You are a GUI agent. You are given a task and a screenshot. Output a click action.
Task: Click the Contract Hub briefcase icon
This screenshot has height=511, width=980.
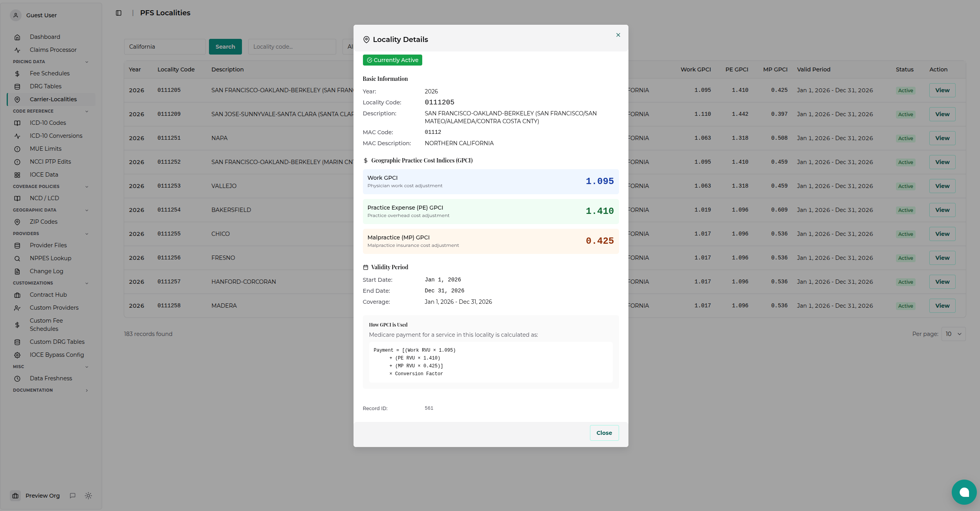tap(17, 295)
